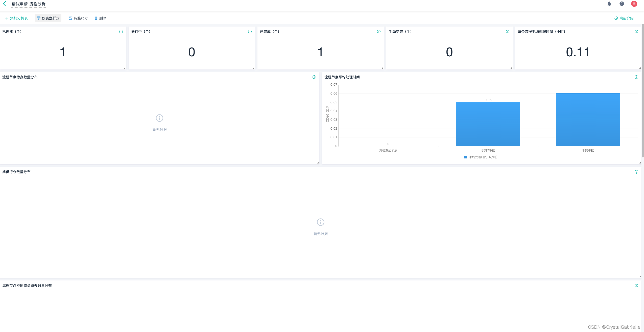Image resolution: width=644 pixels, height=332 pixels.
Task: Click info icon on 流程节点待办数量分布 panel
Action: pyautogui.click(x=314, y=77)
